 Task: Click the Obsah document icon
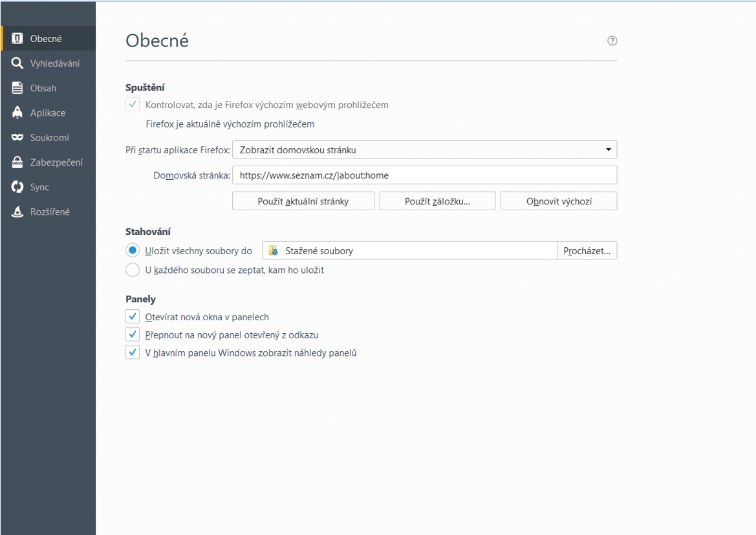18,88
